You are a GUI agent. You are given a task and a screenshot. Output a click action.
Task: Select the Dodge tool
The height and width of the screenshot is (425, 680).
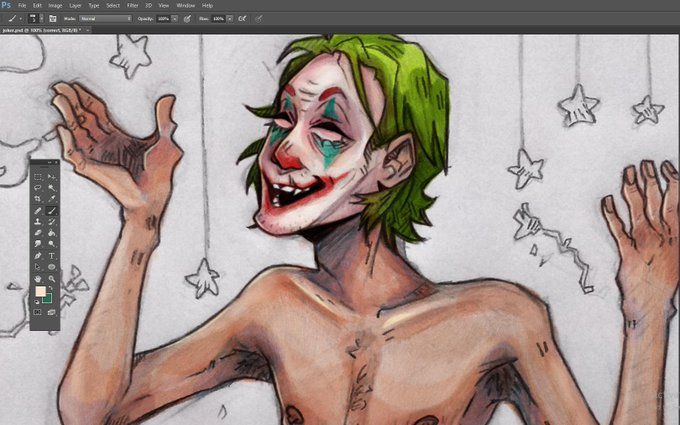pyautogui.click(x=52, y=244)
